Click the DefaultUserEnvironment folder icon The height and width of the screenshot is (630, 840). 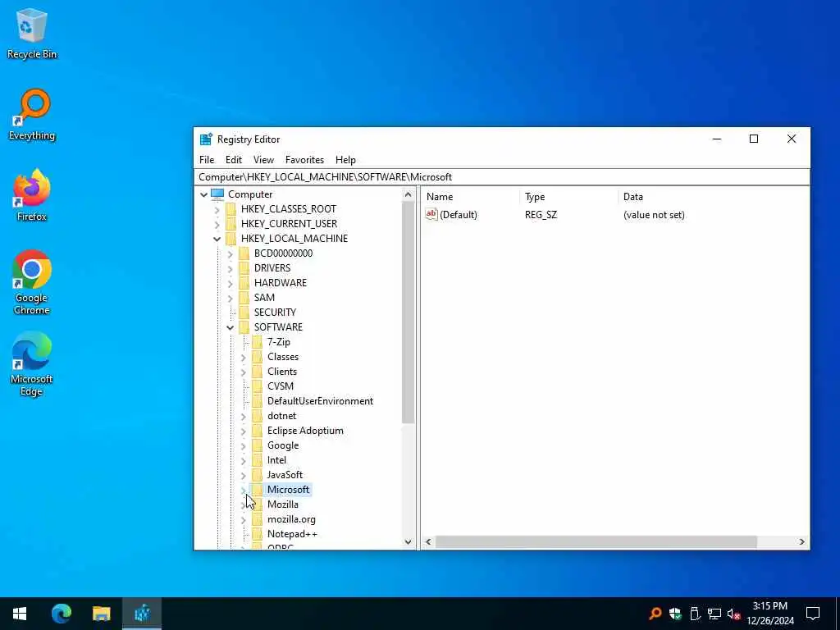click(257, 400)
